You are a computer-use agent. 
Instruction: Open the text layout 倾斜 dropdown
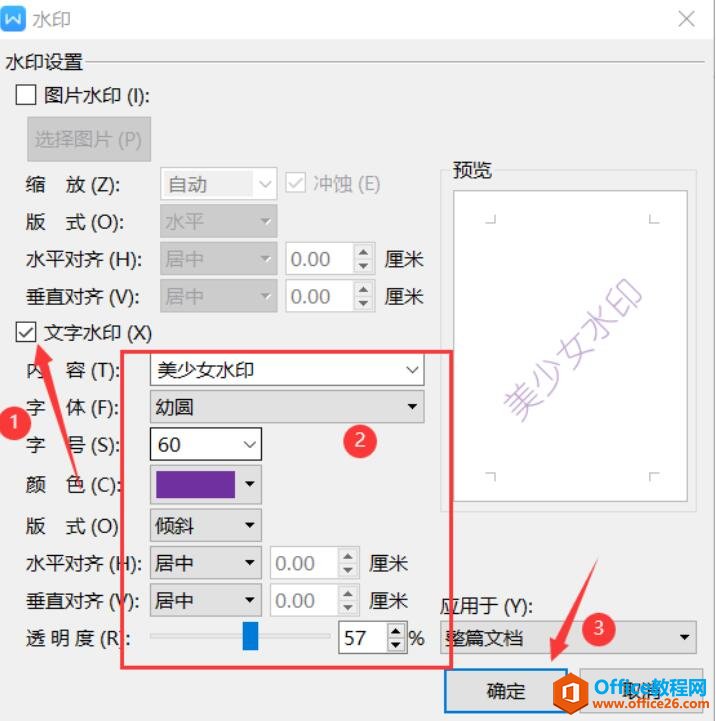click(206, 525)
